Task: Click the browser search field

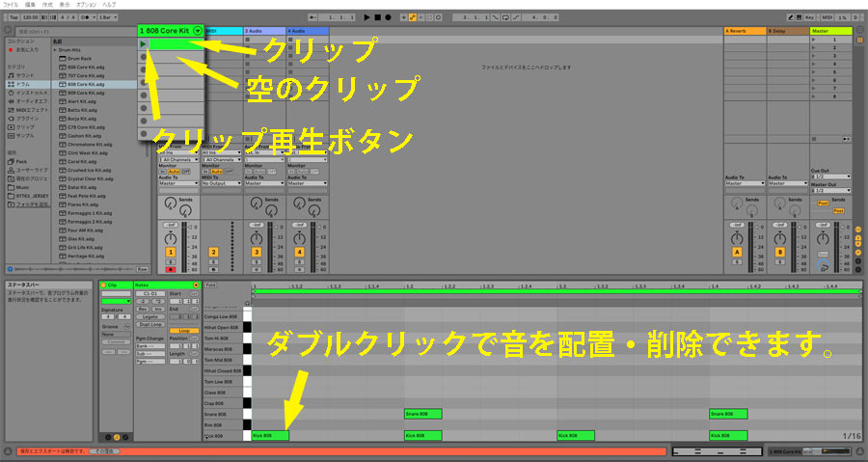Action: coord(74,32)
